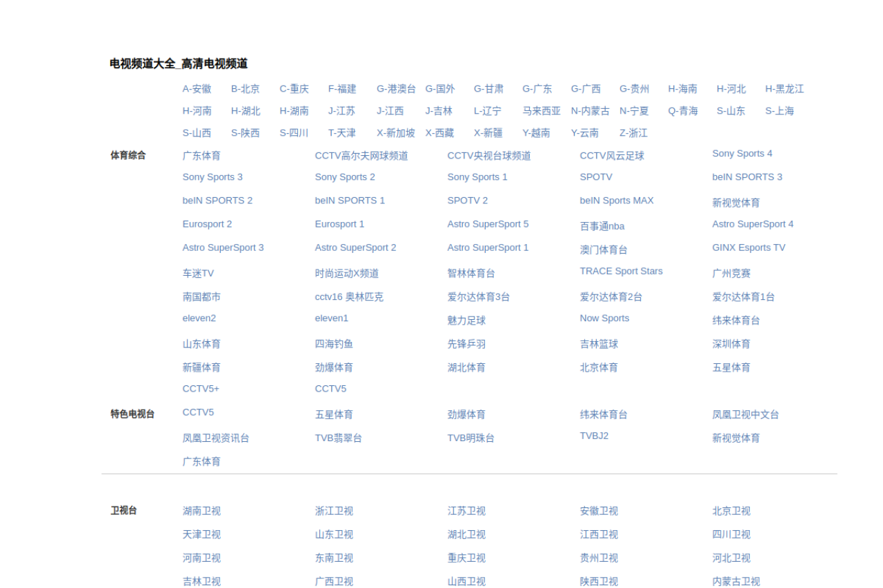
Task: Open GINX Esports TV channel
Action: click(x=748, y=247)
